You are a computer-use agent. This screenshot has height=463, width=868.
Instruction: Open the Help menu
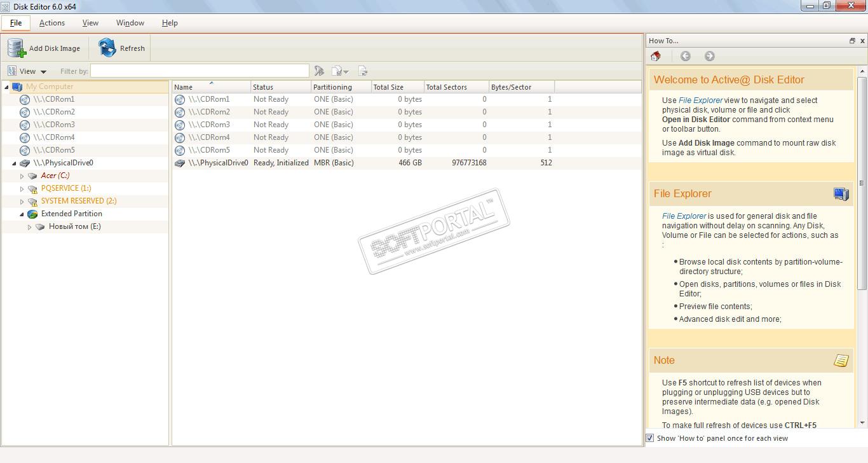tap(170, 23)
